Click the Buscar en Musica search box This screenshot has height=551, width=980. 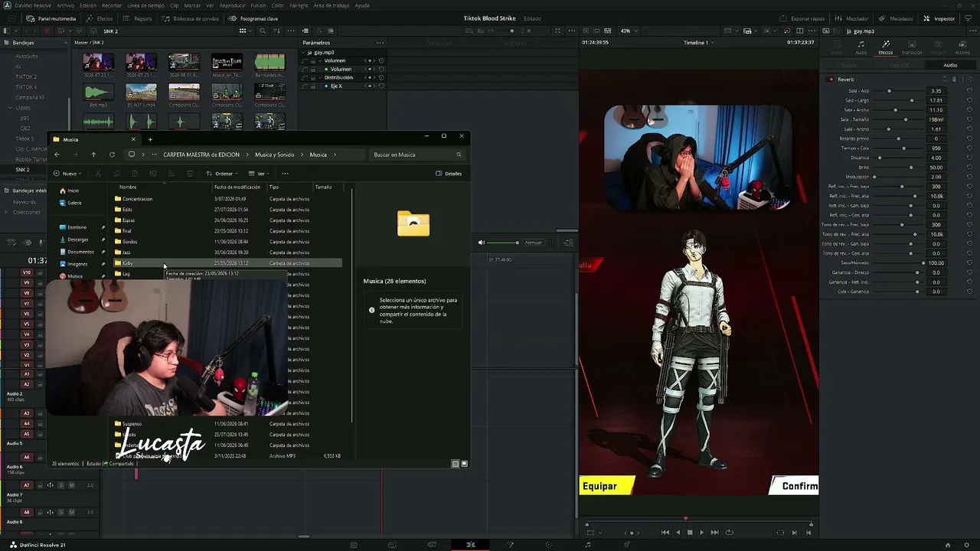coord(417,155)
